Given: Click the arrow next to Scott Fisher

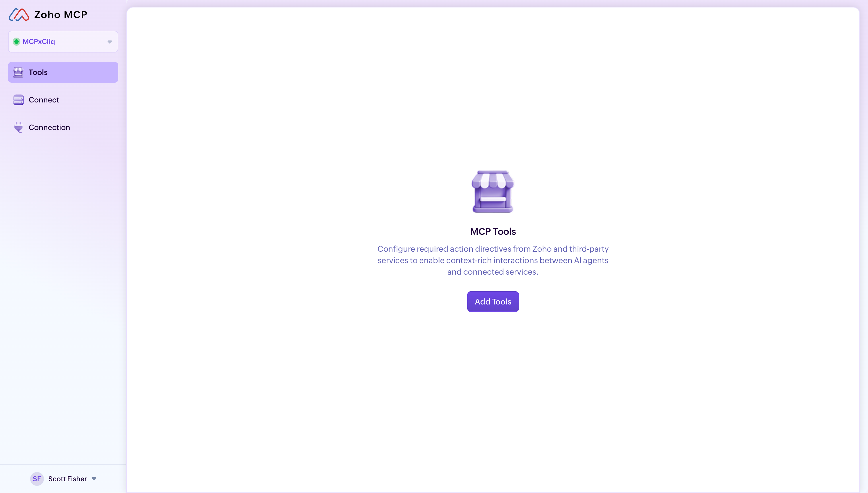Looking at the screenshot, I should pos(94,479).
